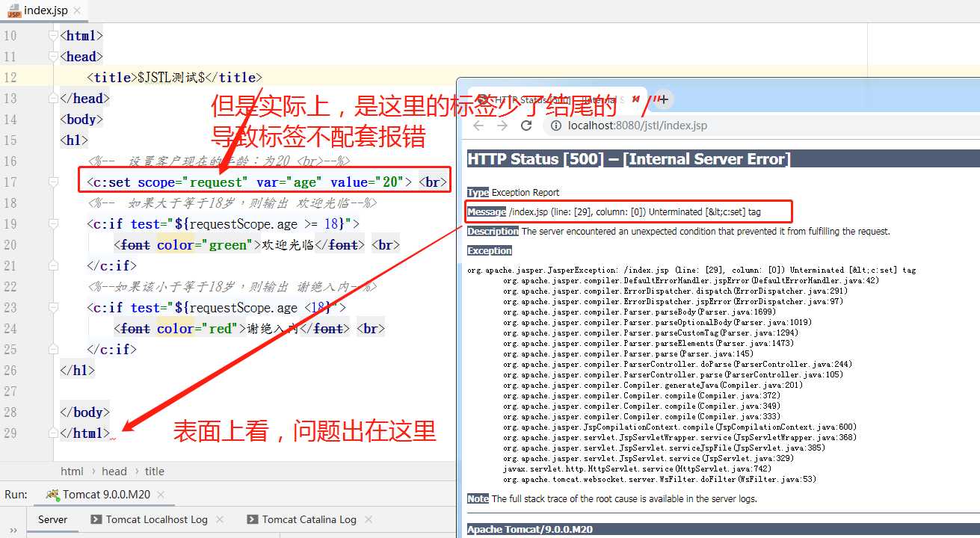
Task: Click the html breadcrumb
Action: pos(73,471)
